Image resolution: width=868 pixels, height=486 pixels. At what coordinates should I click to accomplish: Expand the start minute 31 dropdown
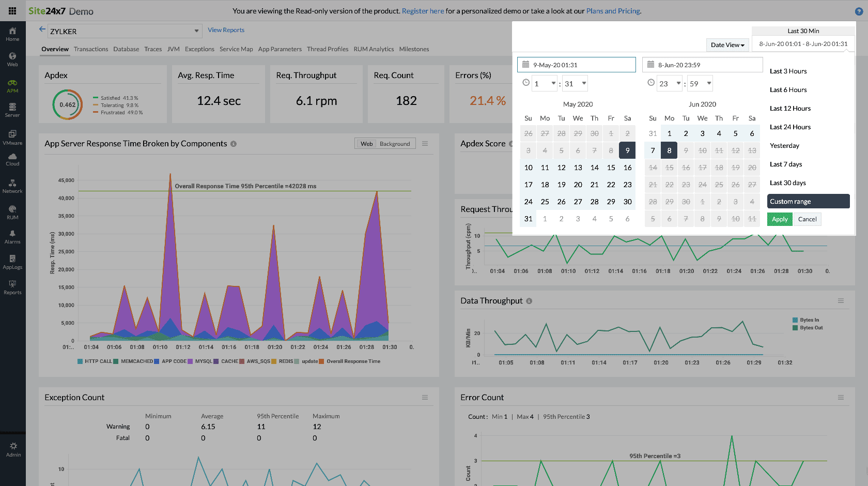coord(576,84)
